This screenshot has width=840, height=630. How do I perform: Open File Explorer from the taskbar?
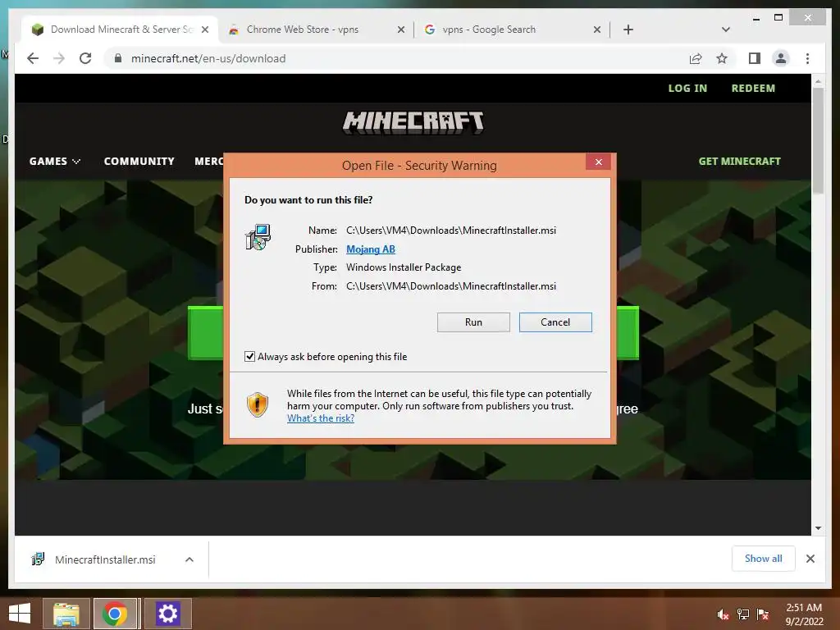pyautogui.click(x=66, y=614)
